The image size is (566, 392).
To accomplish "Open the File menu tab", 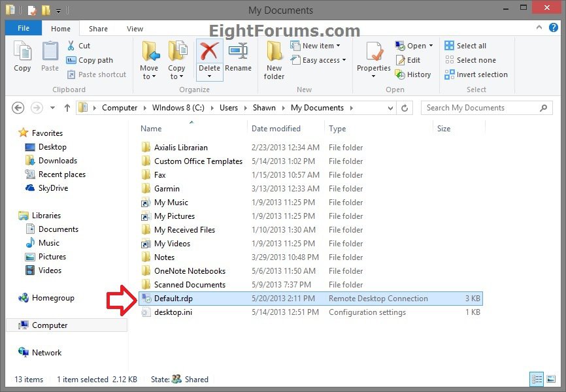I will (24, 29).
